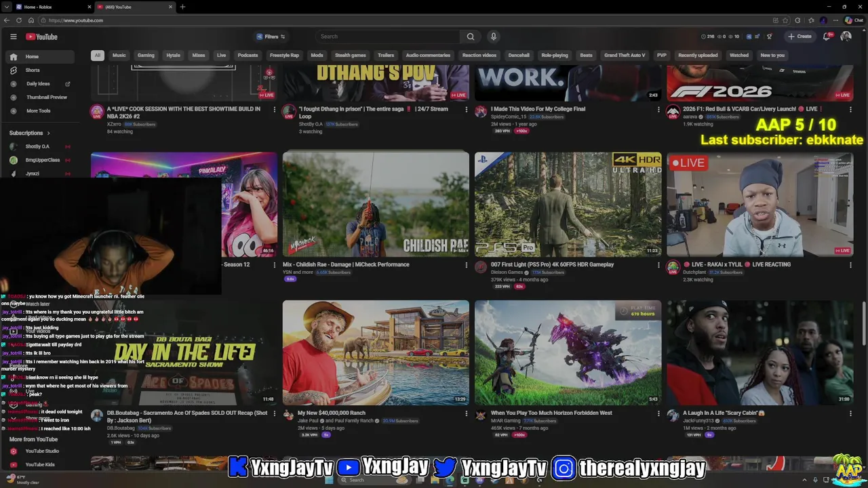Open the tab list dropdown arrow
Screen dimensions: 868x488
tap(6, 7)
